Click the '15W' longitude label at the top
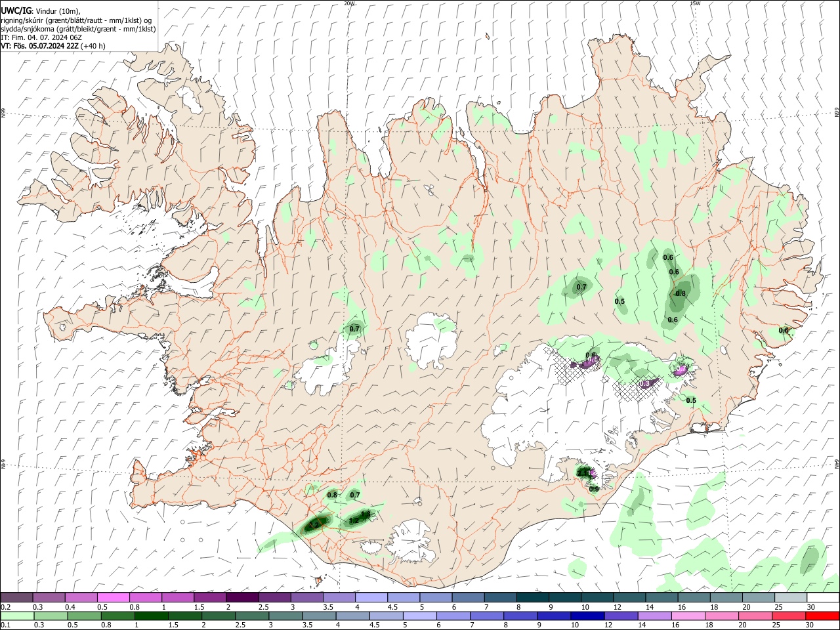This screenshot has width=840, height=630. (695, 3)
